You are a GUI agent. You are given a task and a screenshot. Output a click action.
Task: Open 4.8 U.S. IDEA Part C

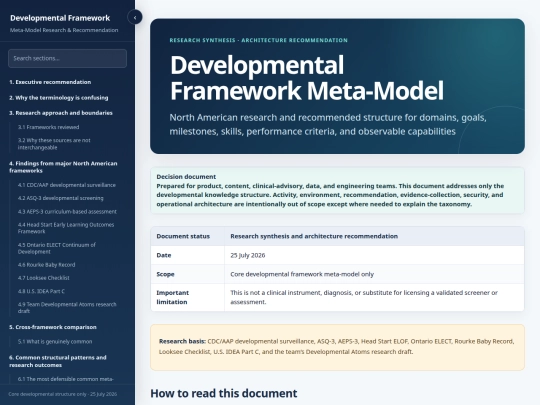click(41, 291)
